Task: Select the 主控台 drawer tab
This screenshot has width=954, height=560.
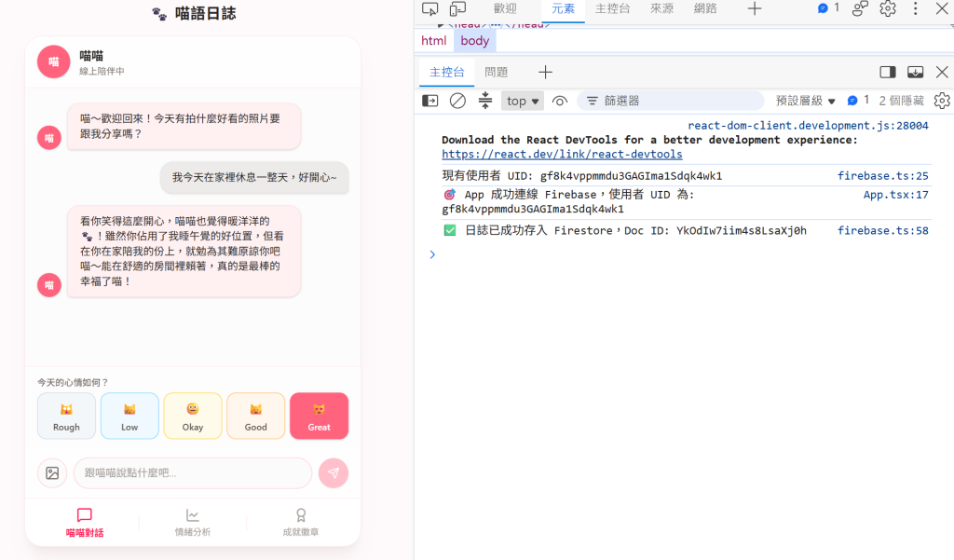Action: click(x=447, y=73)
